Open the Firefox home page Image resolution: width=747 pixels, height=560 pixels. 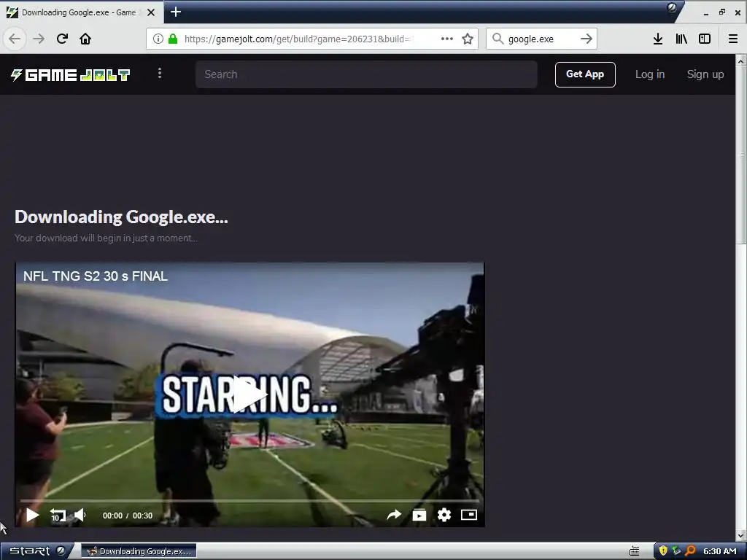pyautogui.click(x=85, y=39)
